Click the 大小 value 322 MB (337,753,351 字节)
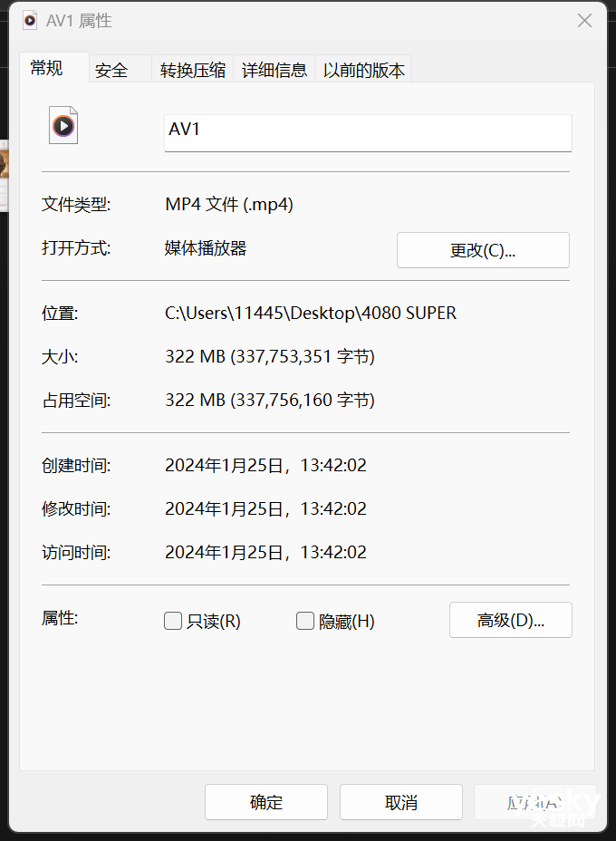 pyautogui.click(x=270, y=356)
